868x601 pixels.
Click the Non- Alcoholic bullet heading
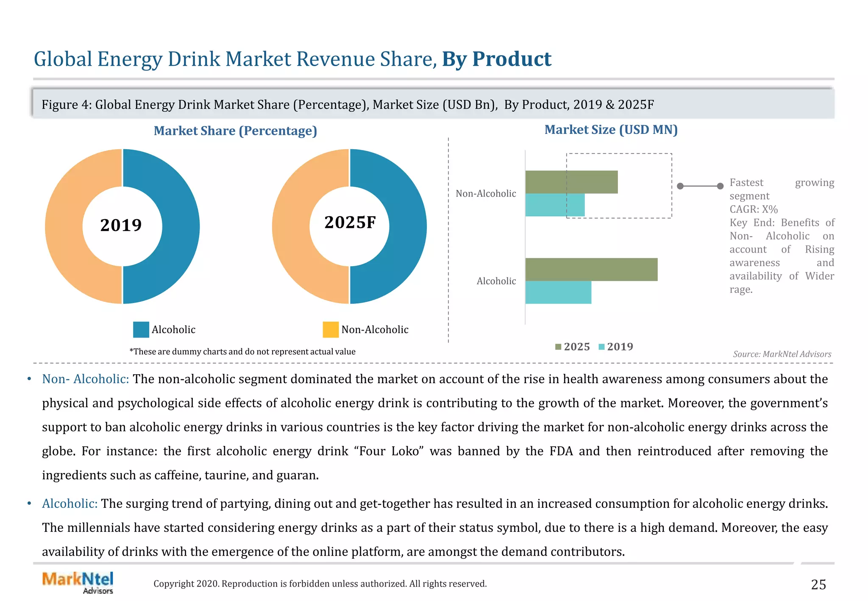pyautogui.click(x=85, y=379)
